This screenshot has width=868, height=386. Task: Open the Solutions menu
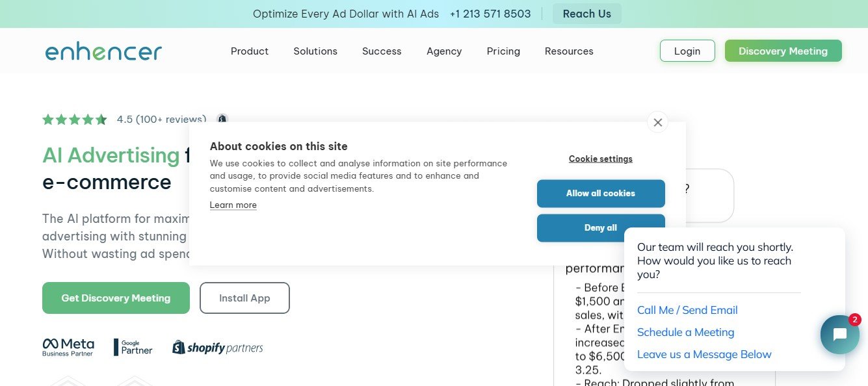click(315, 51)
